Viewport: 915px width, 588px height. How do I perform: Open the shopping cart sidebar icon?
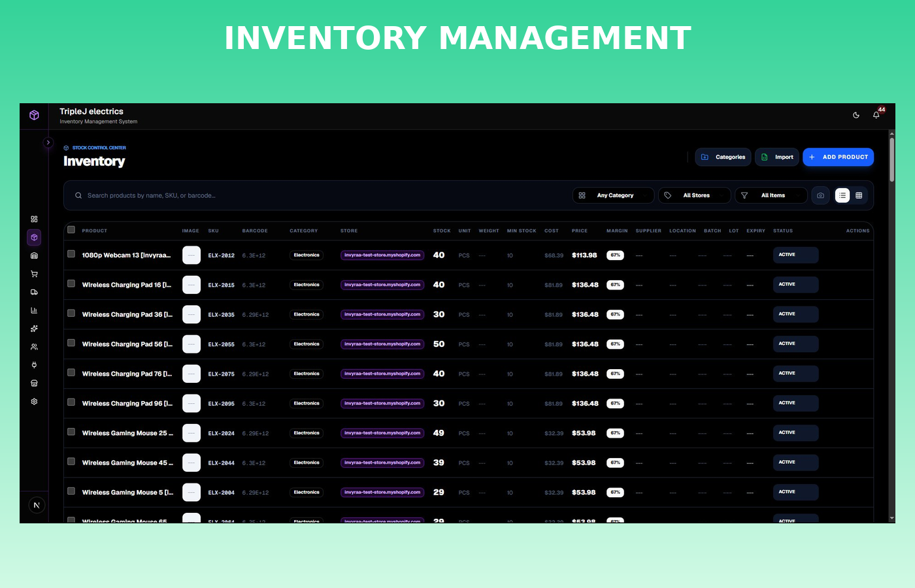point(34,274)
